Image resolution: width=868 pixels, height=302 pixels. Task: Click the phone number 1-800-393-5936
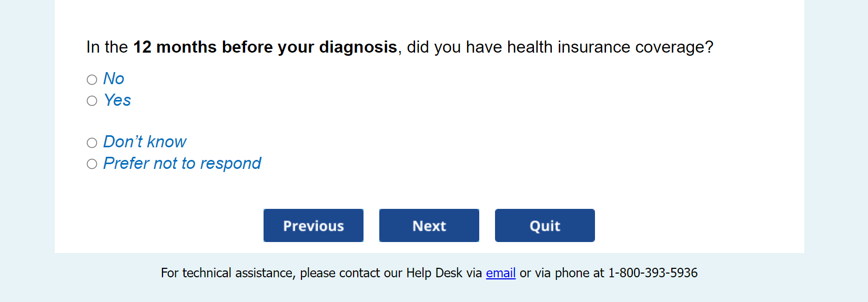pos(652,273)
